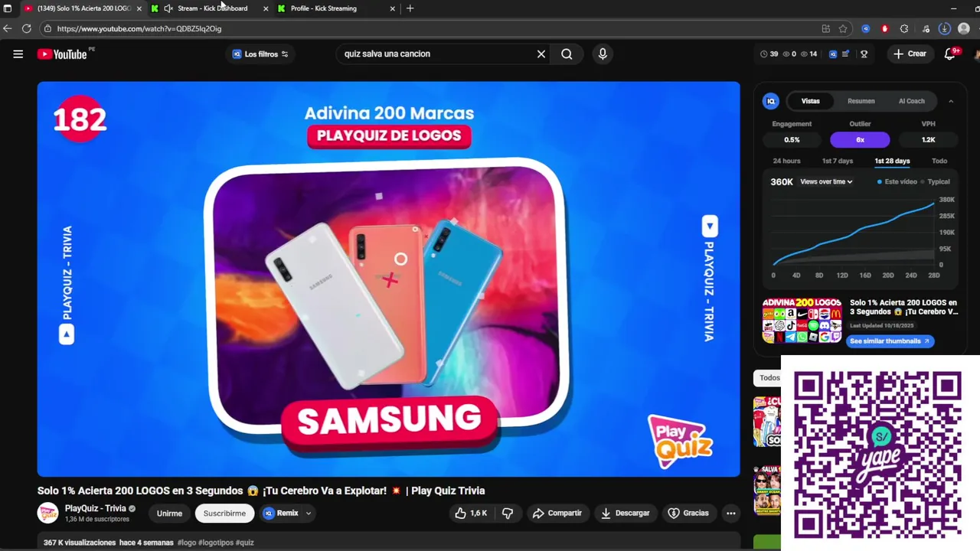Open the vidIQ list icon with blue dot
The image size is (980, 551).
845,54
